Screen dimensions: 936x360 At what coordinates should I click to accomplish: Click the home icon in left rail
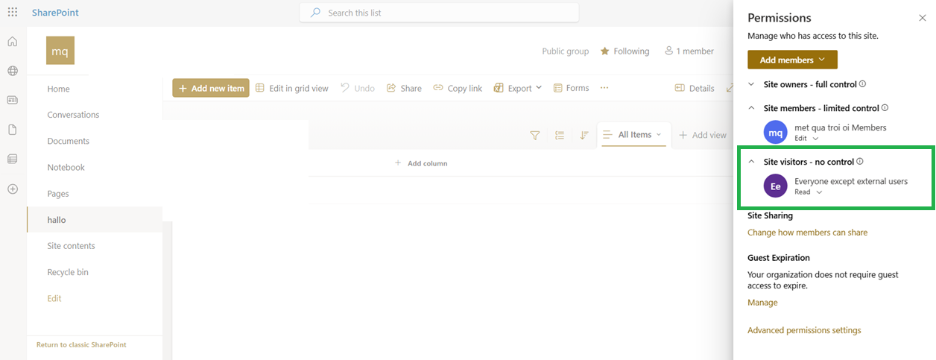[13, 42]
